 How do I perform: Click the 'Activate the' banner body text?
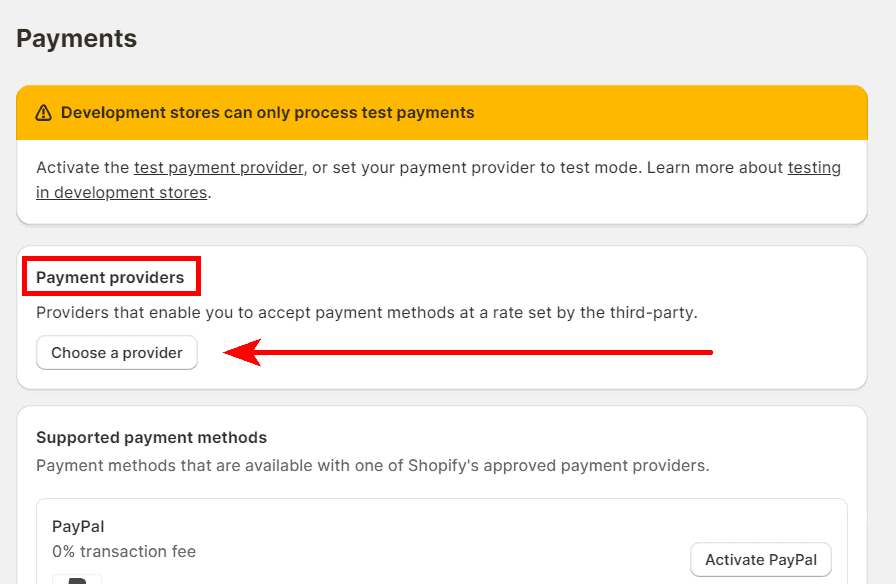coord(82,168)
